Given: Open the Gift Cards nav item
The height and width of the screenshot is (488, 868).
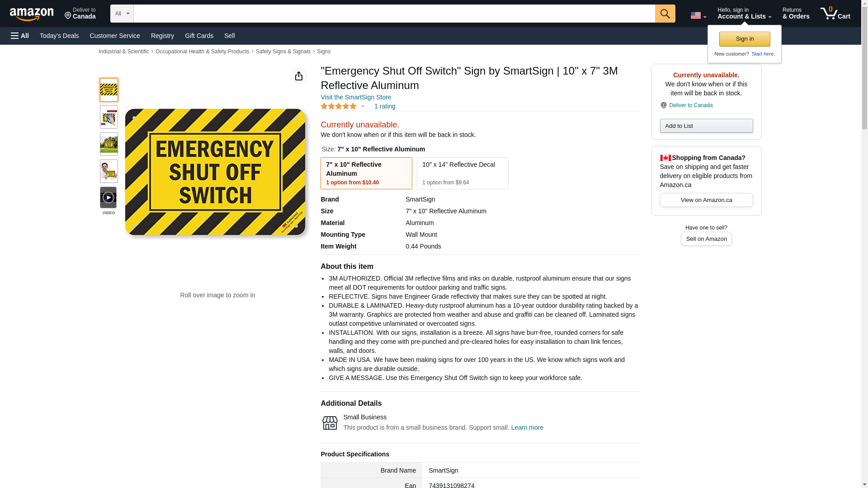Looking at the screenshot, I should click(x=199, y=36).
